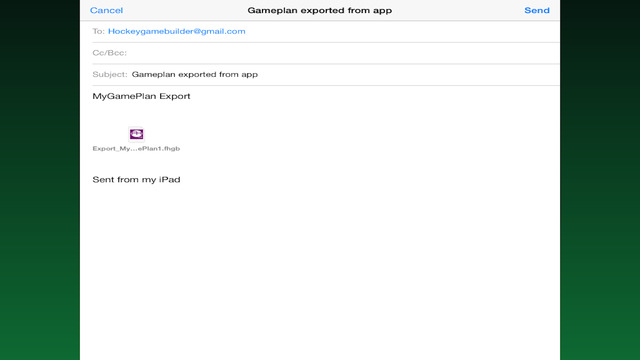Click green background left of compose sheet

point(40,180)
